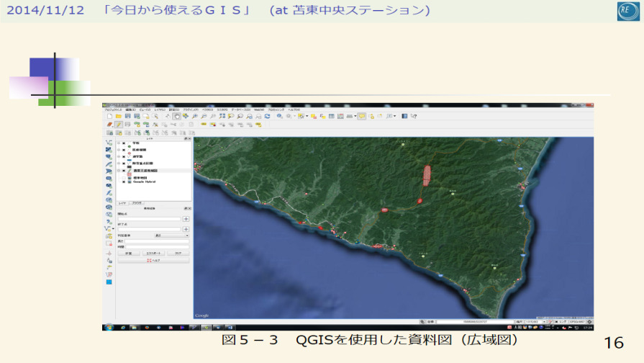Open the Add Vector Layer side toolbar dropdown arrow

click(114, 228)
